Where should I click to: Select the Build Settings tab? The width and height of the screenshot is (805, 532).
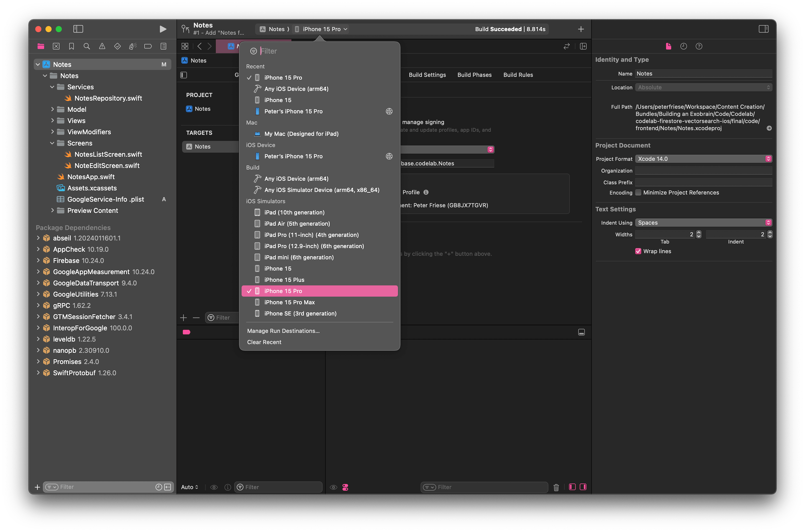coord(426,74)
